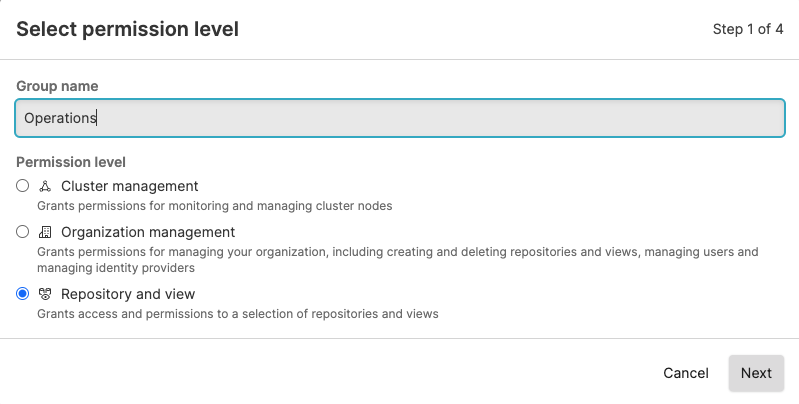Select the Repository and view radio button
The height and width of the screenshot is (404, 799).
[x=23, y=294]
